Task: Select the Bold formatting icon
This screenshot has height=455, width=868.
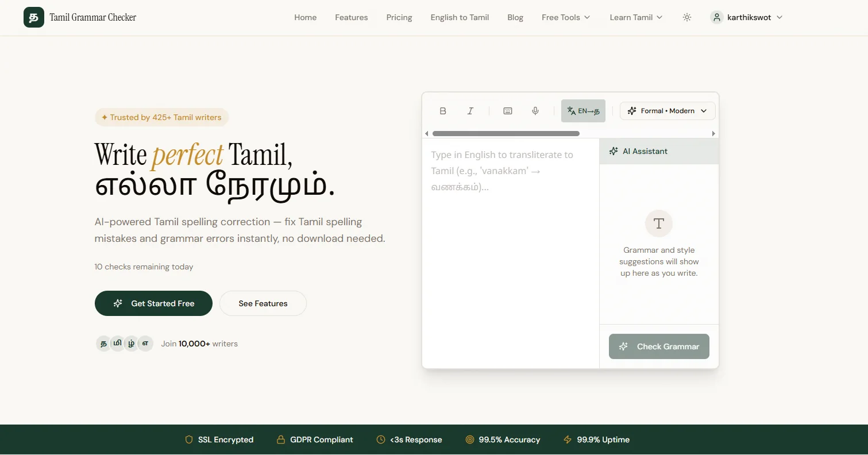Action: click(443, 110)
